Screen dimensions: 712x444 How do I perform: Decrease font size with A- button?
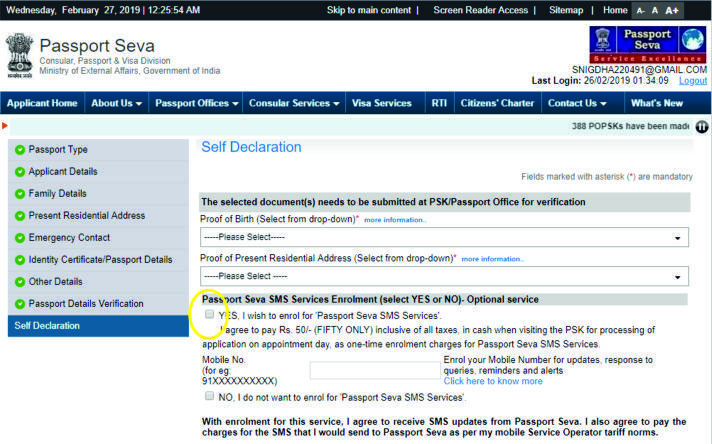(x=640, y=10)
